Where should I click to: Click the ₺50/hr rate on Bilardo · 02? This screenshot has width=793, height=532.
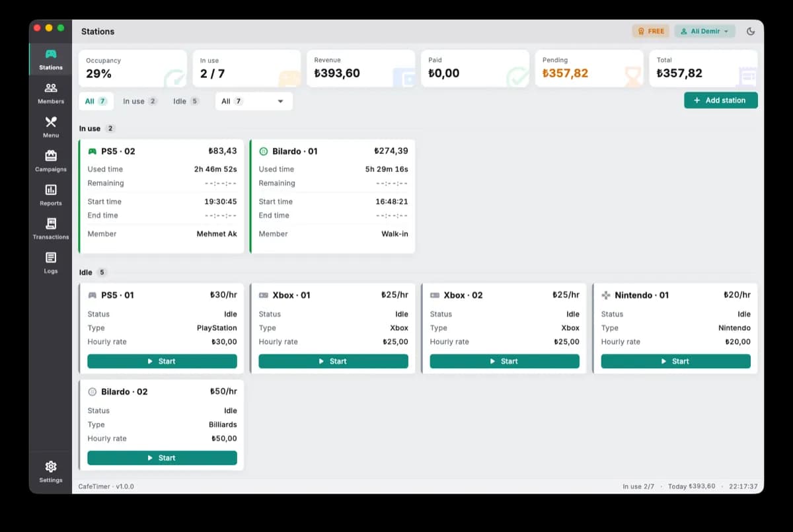point(223,392)
